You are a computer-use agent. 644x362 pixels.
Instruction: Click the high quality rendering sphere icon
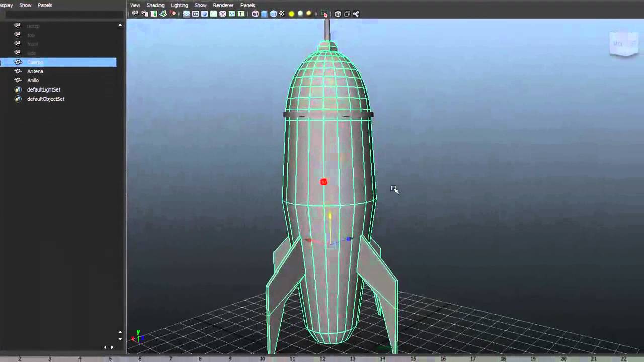[x=309, y=14]
